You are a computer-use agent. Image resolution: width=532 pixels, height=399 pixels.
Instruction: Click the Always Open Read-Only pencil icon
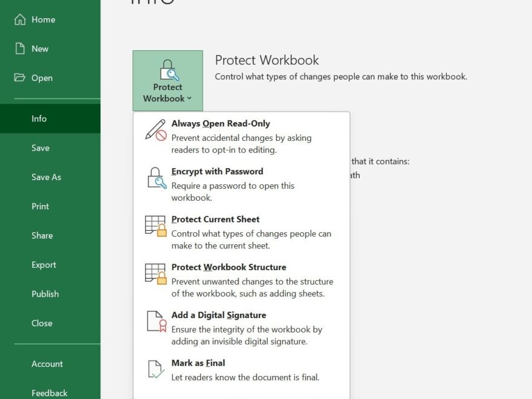pyautogui.click(x=155, y=130)
